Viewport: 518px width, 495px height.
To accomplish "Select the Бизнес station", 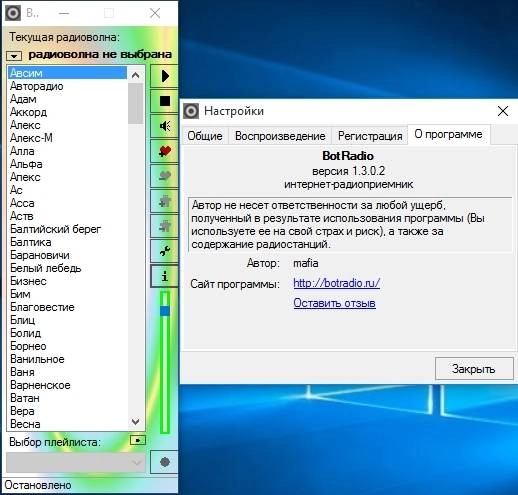I will [x=67, y=281].
